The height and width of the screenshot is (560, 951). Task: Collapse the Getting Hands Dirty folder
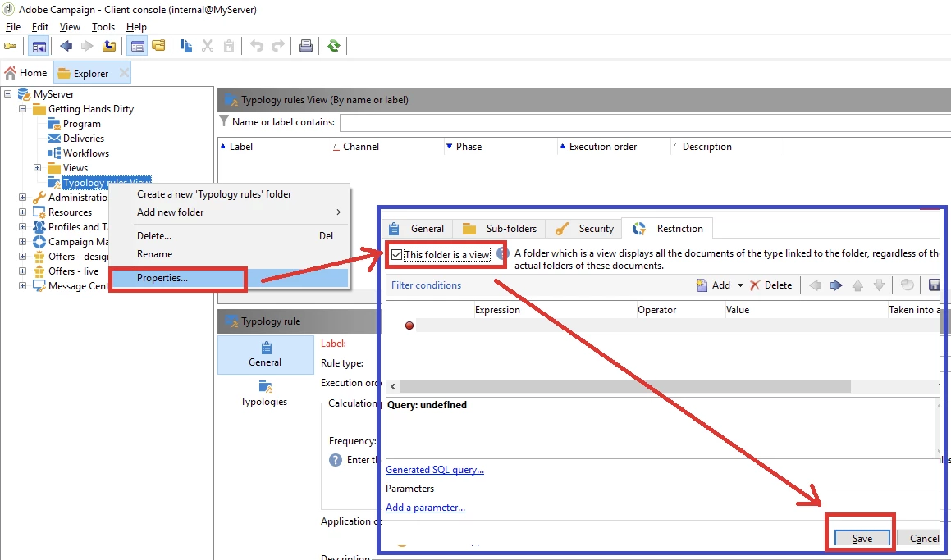click(22, 109)
